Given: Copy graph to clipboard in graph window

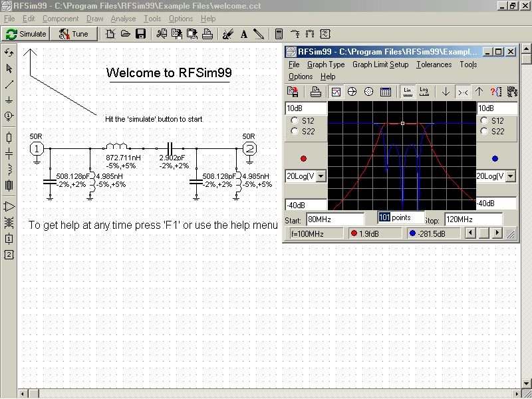Looking at the screenshot, I should click(x=293, y=92).
